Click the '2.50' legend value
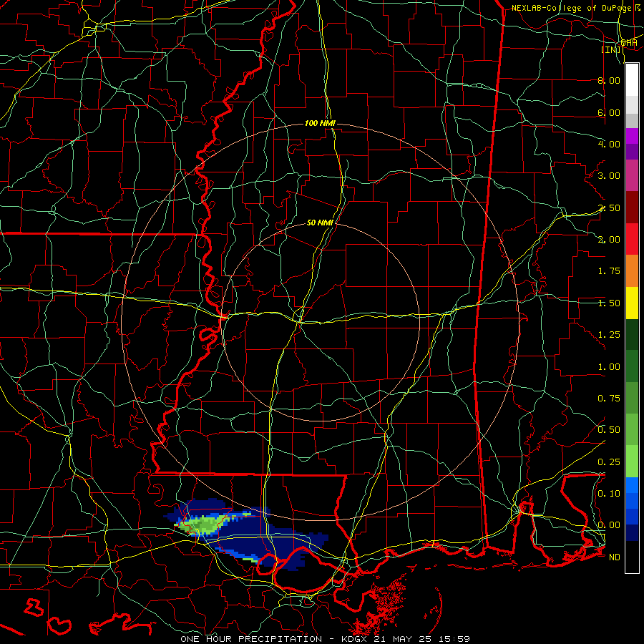644x644 pixels. 609,208
